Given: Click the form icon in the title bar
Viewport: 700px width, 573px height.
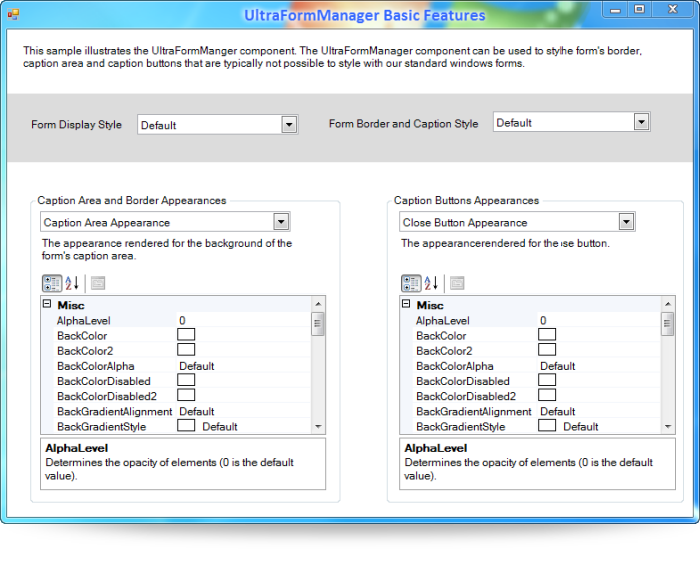Looking at the screenshot, I should [13, 15].
